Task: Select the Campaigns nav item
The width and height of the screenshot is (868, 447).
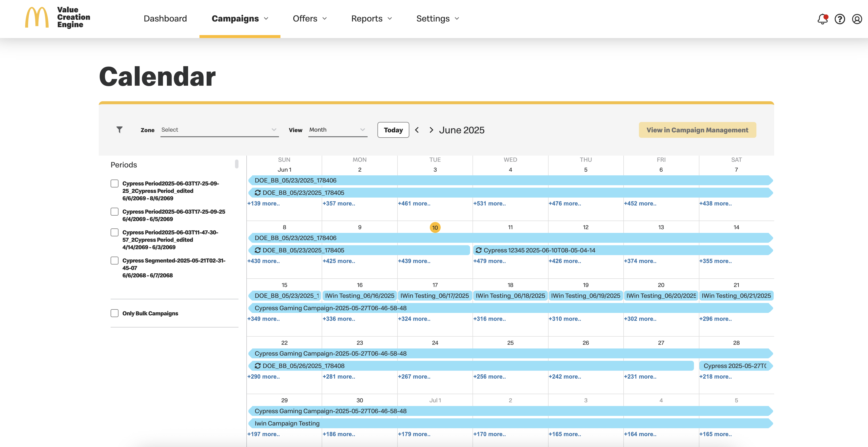Action: (235, 19)
